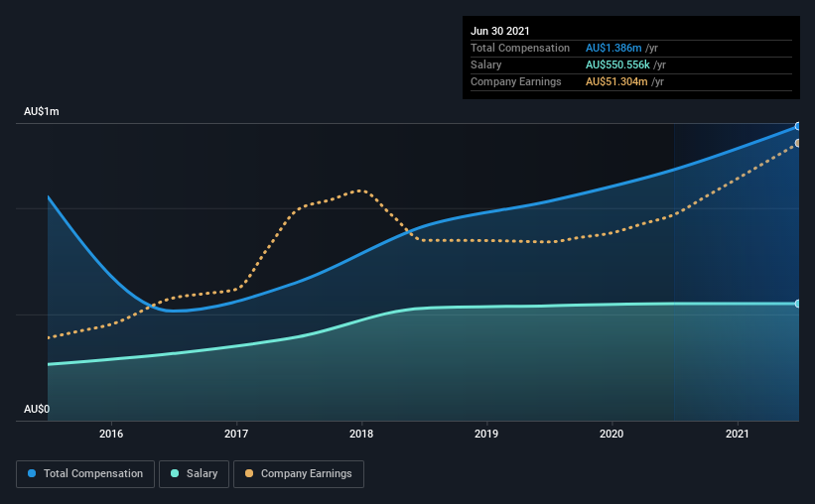
Task: Select the 2020 label on the x-axis
Action: [x=611, y=434]
